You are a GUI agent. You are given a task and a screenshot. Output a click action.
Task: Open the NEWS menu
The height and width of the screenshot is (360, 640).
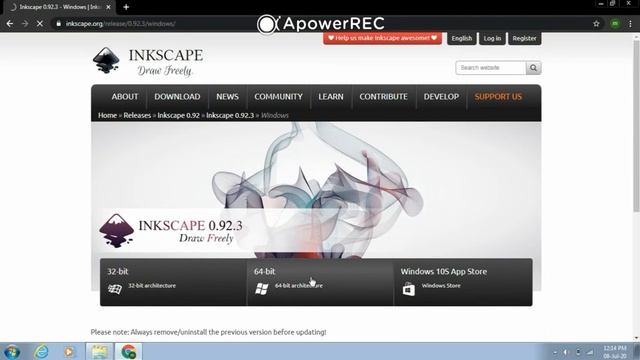[227, 97]
